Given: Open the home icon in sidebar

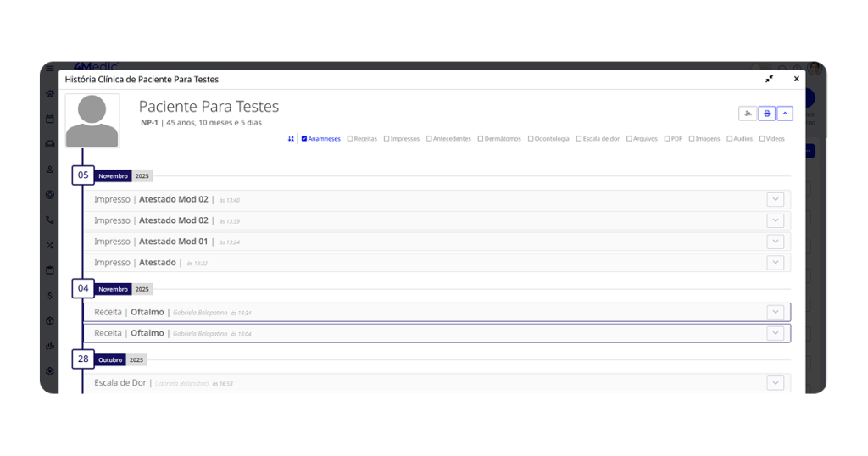Looking at the screenshot, I should [x=50, y=94].
